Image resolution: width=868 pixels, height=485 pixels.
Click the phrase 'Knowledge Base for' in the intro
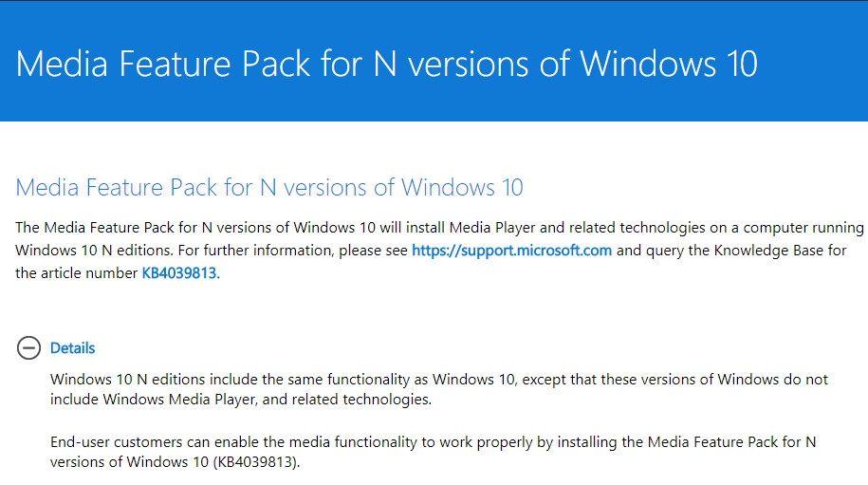(x=780, y=251)
